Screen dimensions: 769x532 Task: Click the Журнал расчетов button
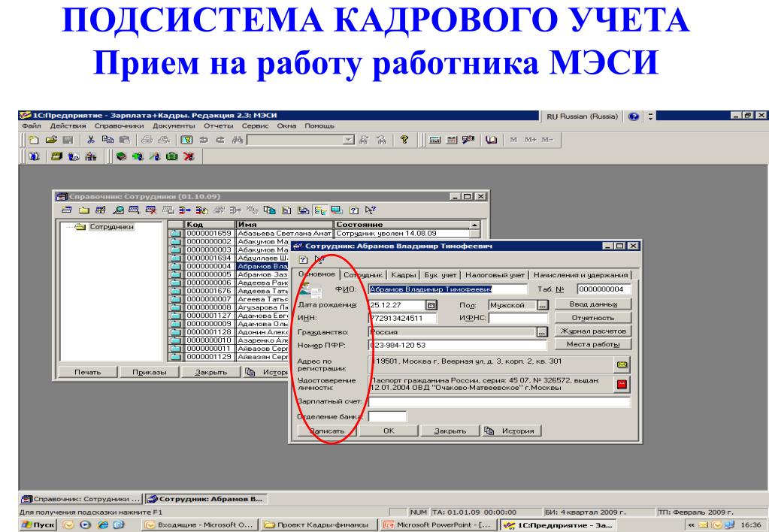(x=593, y=331)
